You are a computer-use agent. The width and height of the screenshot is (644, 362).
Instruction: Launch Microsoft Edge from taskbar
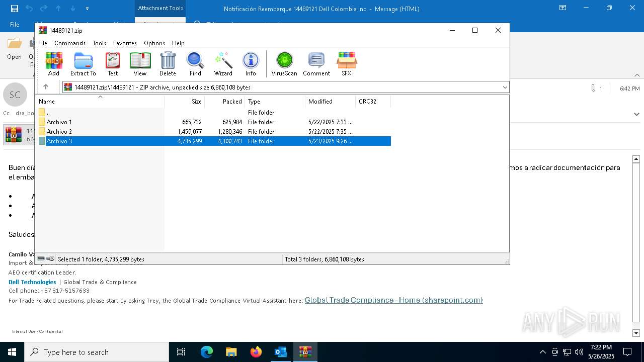[207, 352]
